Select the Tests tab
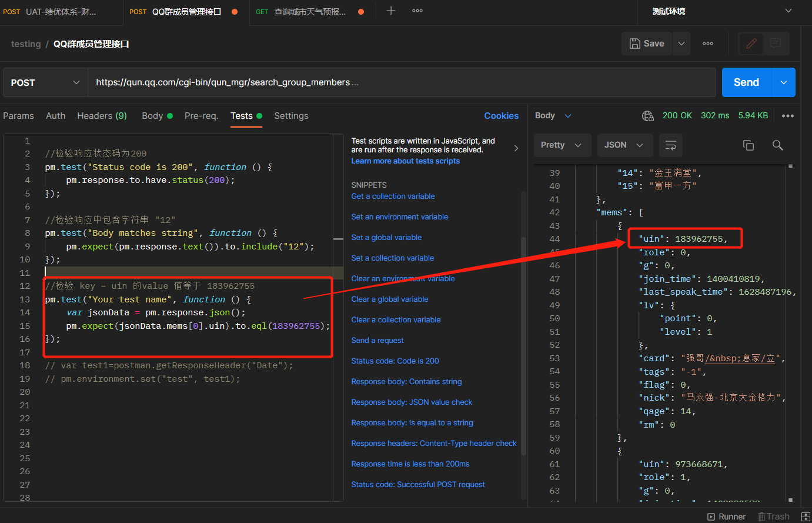The width and height of the screenshot is (812, 523). 246,116
